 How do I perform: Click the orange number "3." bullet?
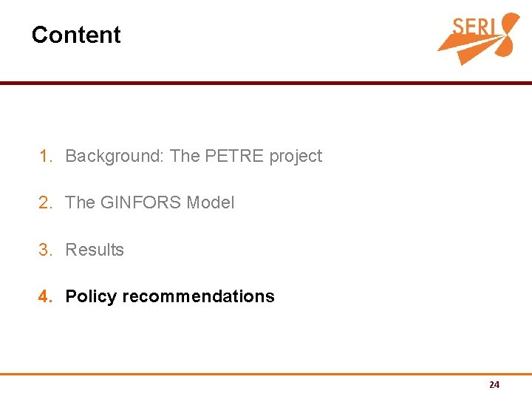[x=46, y=250]
